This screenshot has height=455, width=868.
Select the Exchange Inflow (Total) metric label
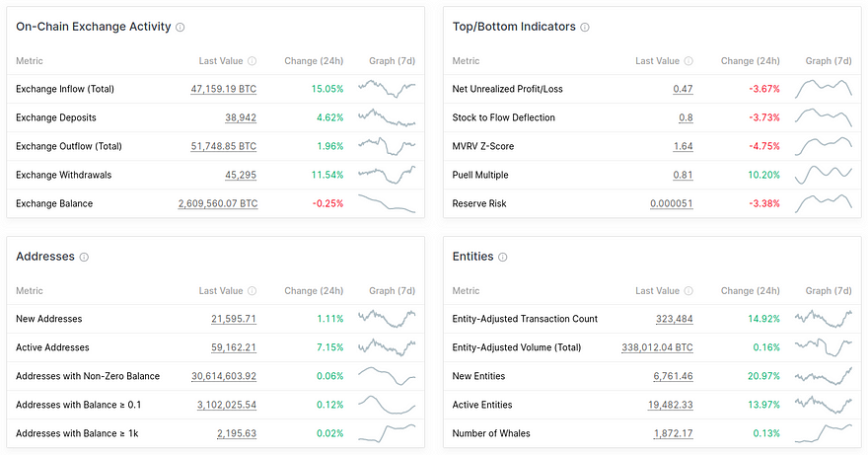[x=65, y=89]
